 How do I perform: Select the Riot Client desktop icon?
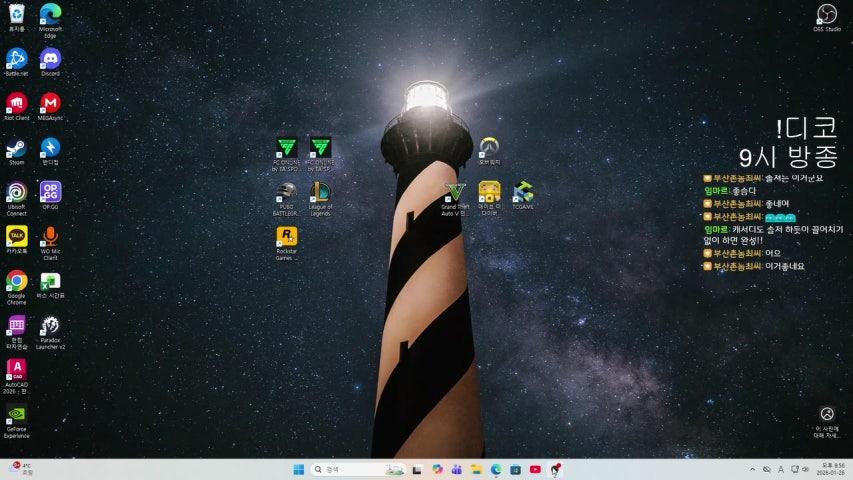click(16, 103)
